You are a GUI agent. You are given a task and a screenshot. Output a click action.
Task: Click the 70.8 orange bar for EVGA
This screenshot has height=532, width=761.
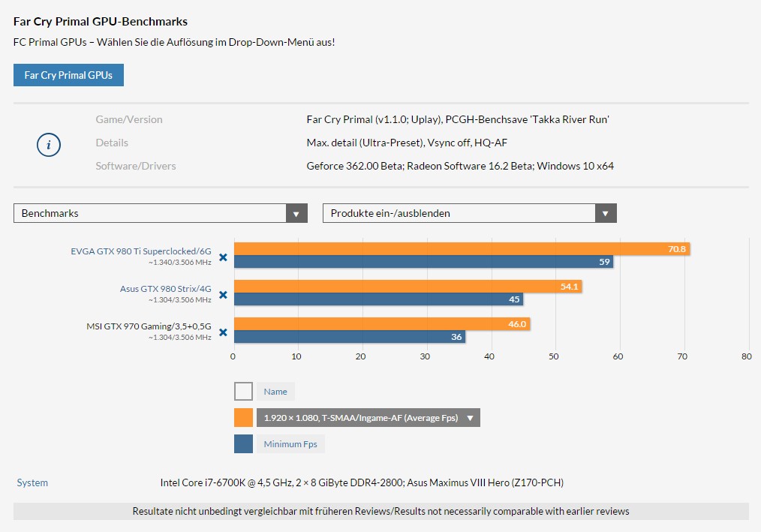(x=462, y=249)
